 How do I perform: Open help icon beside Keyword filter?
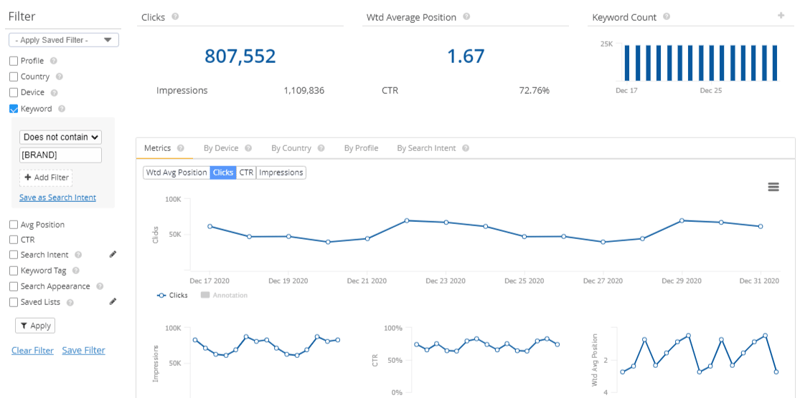[62, 109]
